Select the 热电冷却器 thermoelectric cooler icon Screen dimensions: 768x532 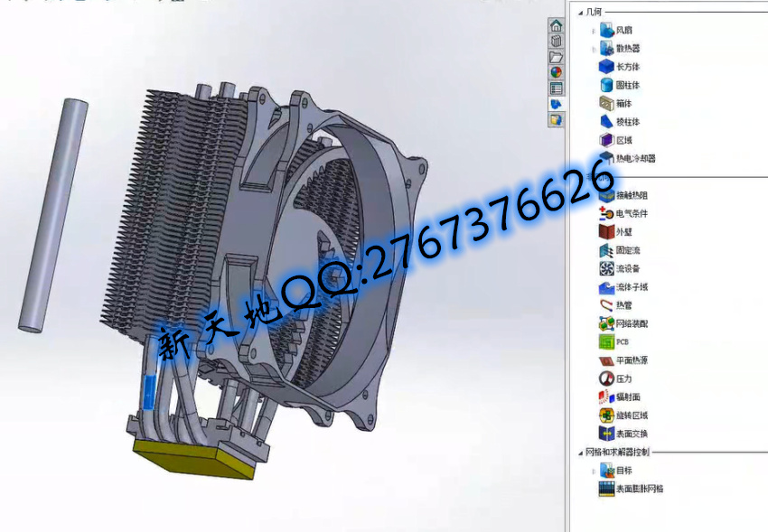click(606, 158)
